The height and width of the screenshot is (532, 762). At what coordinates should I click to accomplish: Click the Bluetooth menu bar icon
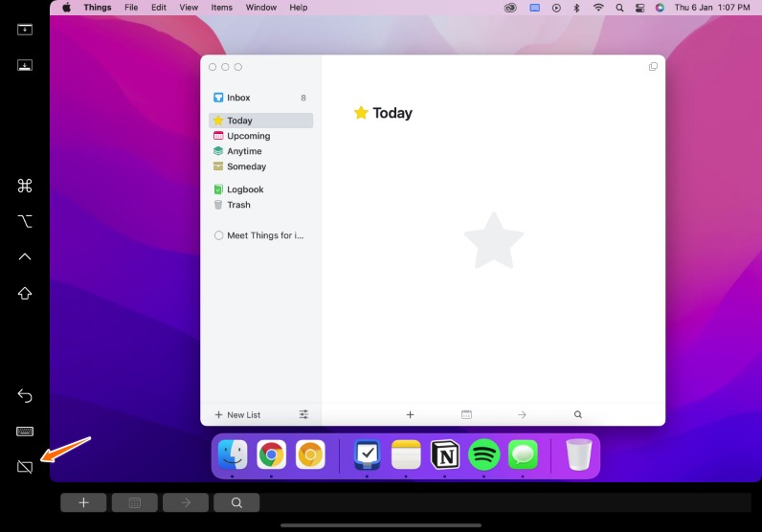[x=577, y=8]
